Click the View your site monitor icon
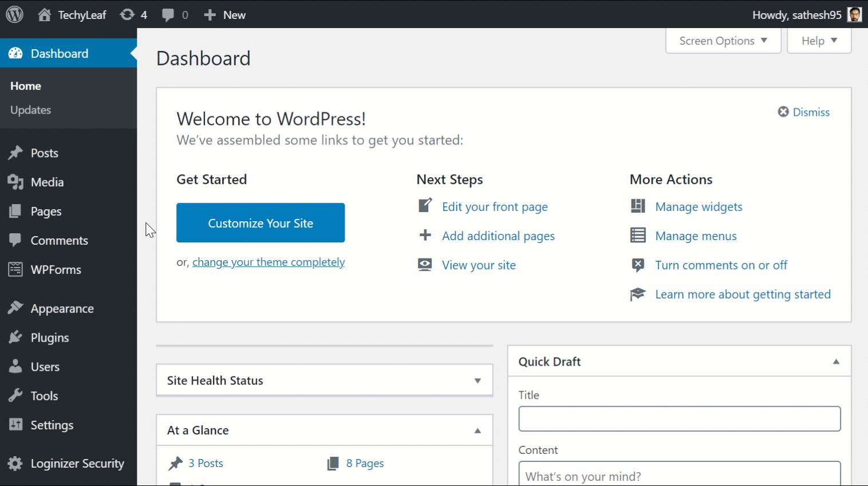The height and width of the screenshot is (486, 868). tap(425, 265)
